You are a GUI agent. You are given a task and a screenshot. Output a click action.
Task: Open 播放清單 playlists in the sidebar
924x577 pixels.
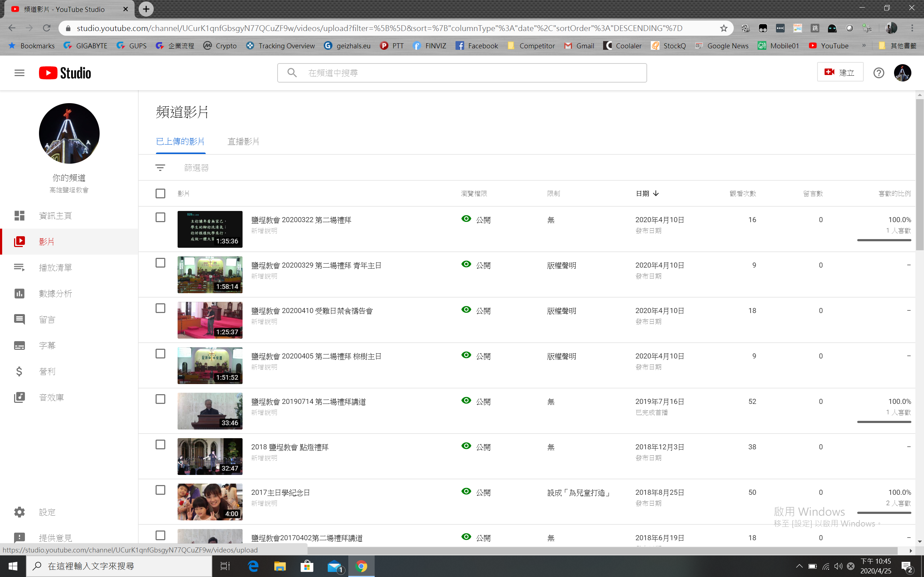[55, 268]
